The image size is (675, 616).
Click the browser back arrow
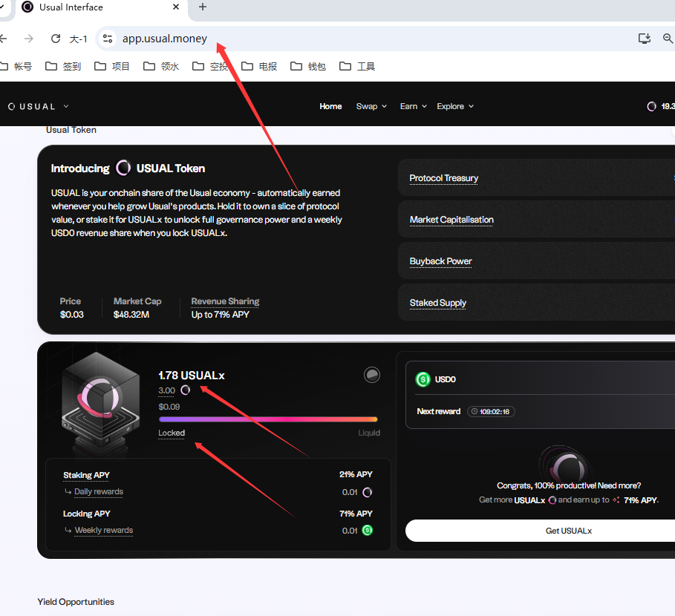point(4,39)
